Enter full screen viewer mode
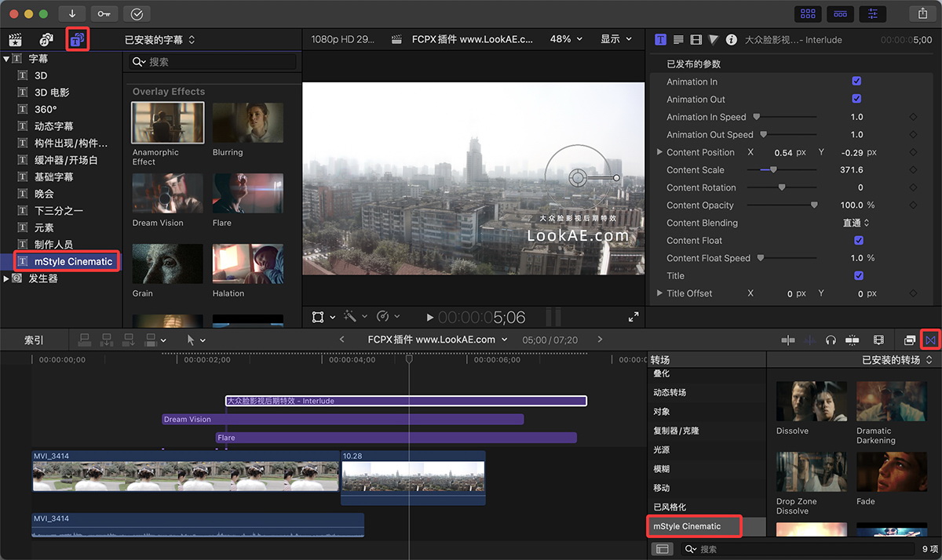The image size is (942, 560). pyautogui.click(x=633, y=317)
